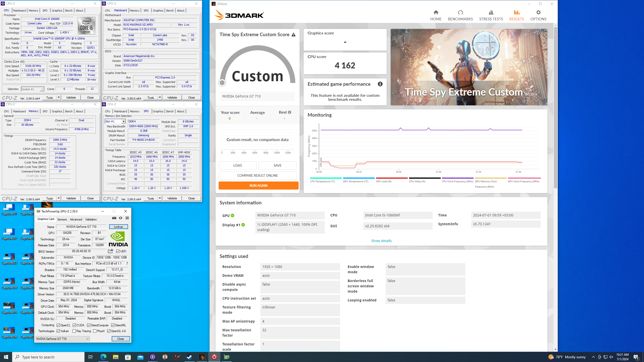Viewport: 644px width, 362px height.
Task: Click CPU Temperature legend color bar
Action: coord(326,178)
